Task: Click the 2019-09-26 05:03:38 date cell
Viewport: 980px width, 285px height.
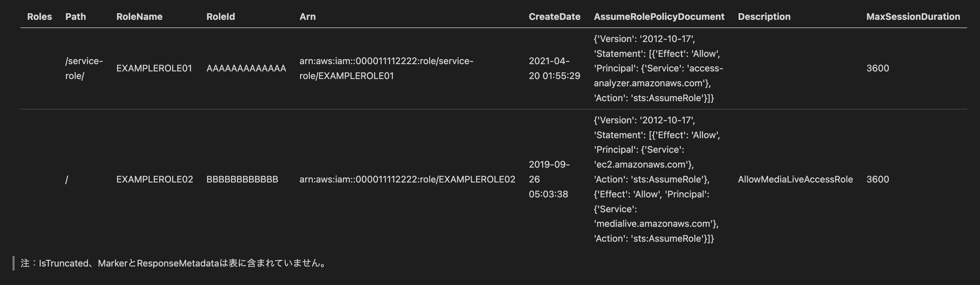Action: pyautogui.click(x=549, y=180)
